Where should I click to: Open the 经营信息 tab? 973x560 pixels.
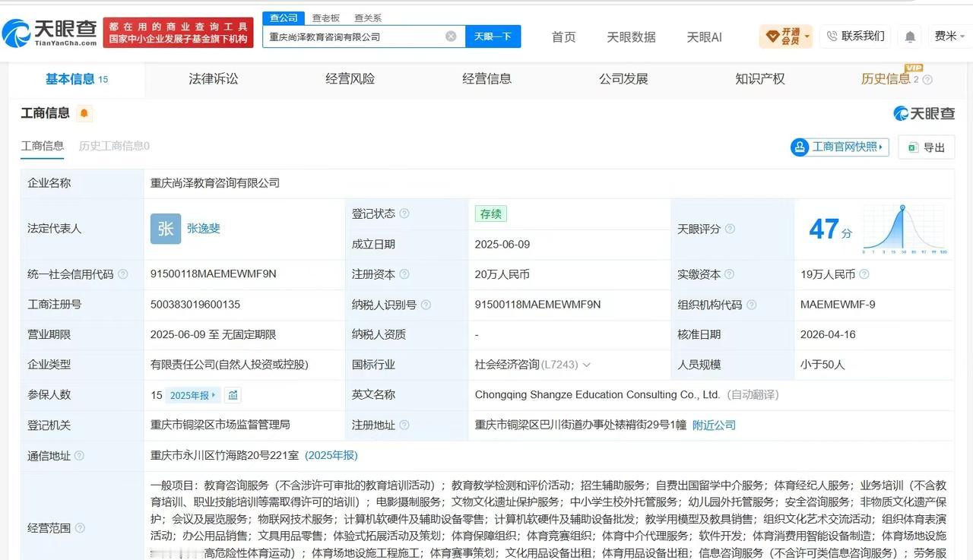pos(487,79)
